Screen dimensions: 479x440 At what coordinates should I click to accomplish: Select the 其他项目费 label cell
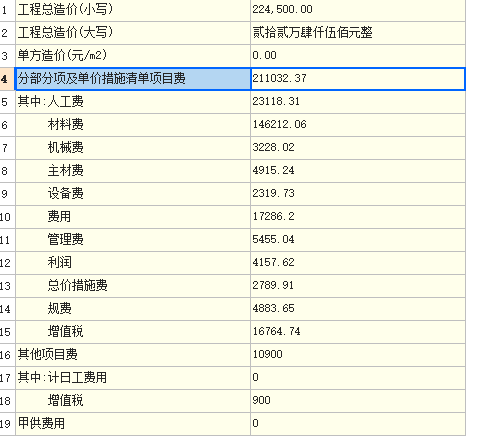click(133, 355)
